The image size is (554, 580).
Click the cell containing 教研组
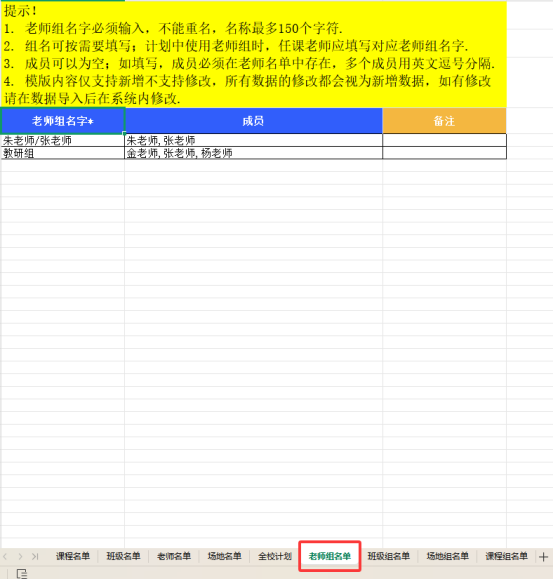pyautogui.click(x=63, y=153)
